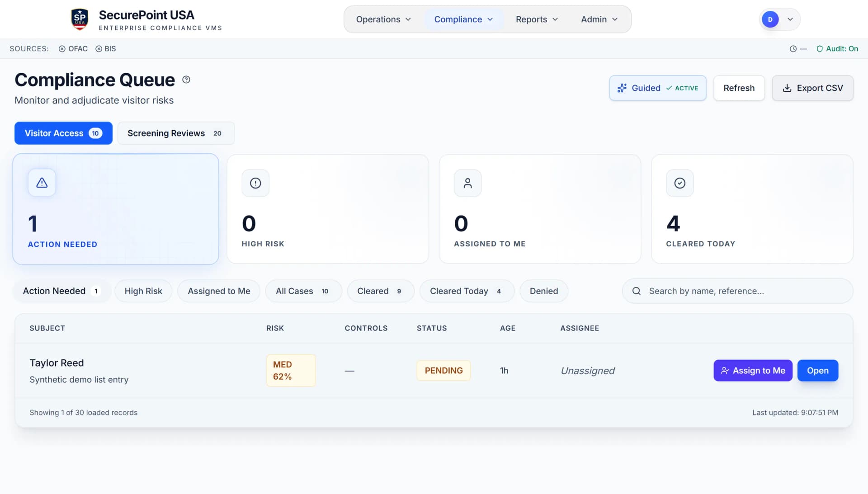Click the BIS source status icon

99,49
